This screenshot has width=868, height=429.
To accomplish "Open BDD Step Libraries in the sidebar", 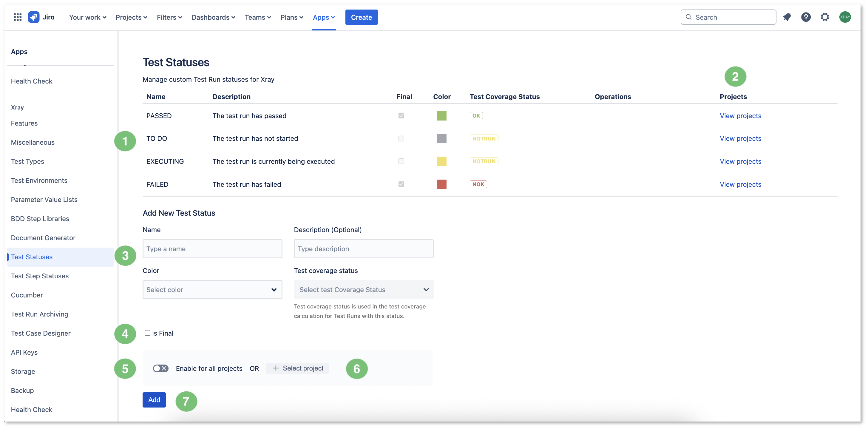I will pyautogui.click(x=40, y=219).
